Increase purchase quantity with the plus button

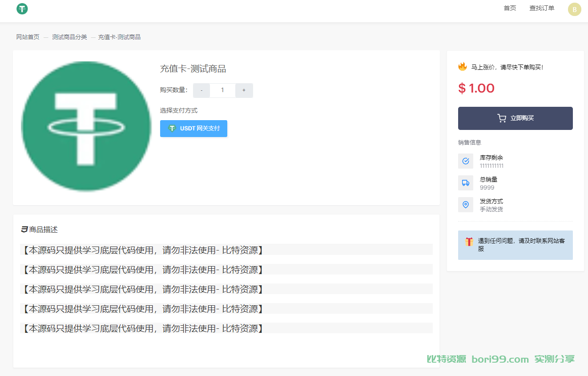(244, 90)
